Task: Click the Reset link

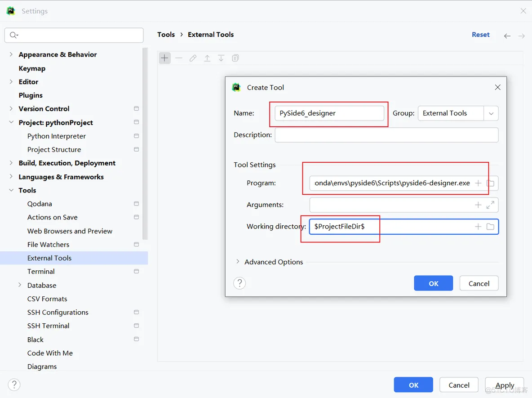Action: (480, 35)
